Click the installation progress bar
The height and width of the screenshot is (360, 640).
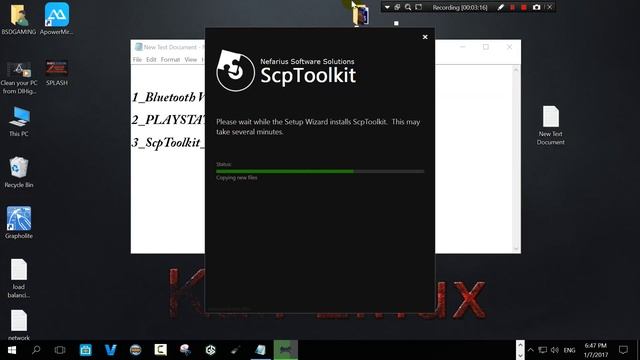tap(320, 171)
